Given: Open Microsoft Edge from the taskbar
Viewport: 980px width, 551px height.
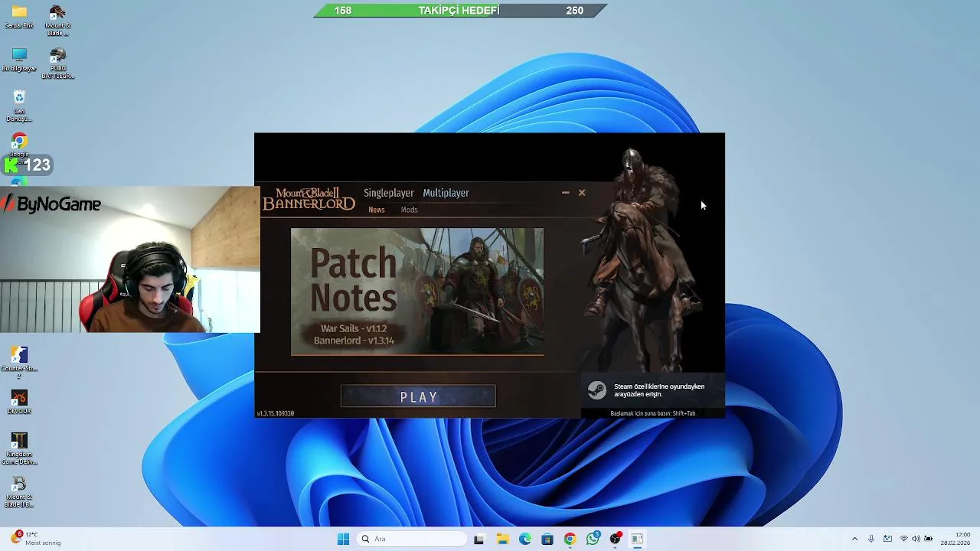Looking at the screenshot, I should pyautogui.click(x=525, y=539).
